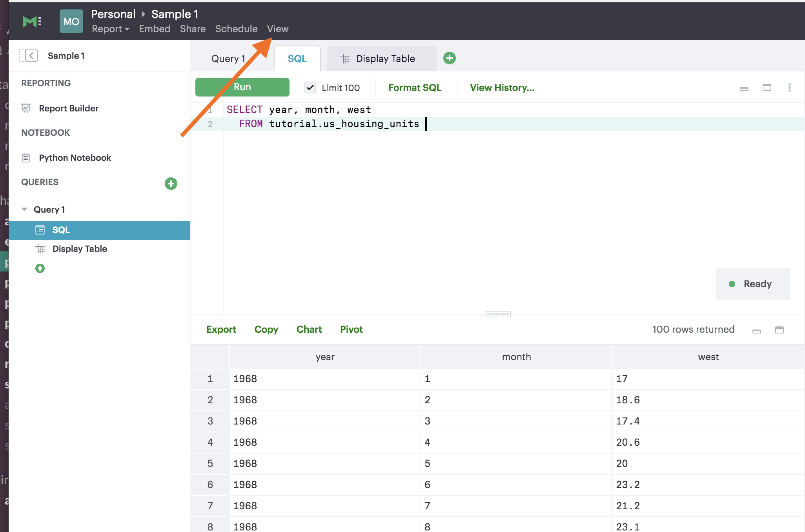Select SQL under Query 1
The height and width of the screenshot is (532, 805).
tap(99, 230)
